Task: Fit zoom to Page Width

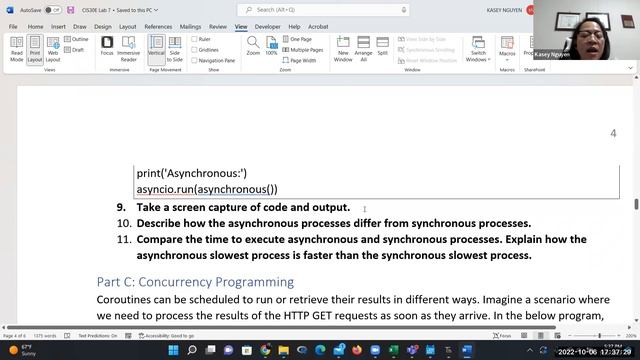Action: 299,60
